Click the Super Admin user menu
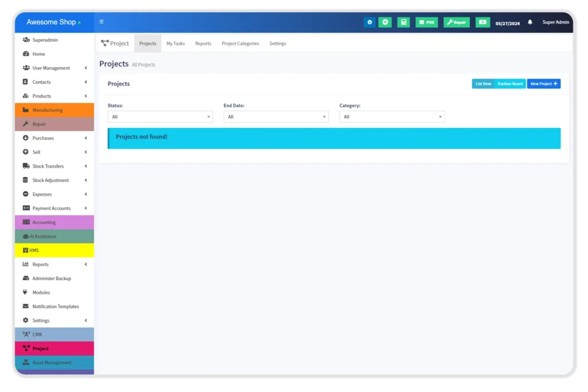This screenshot has width=588, height=392. coord(556,22)
